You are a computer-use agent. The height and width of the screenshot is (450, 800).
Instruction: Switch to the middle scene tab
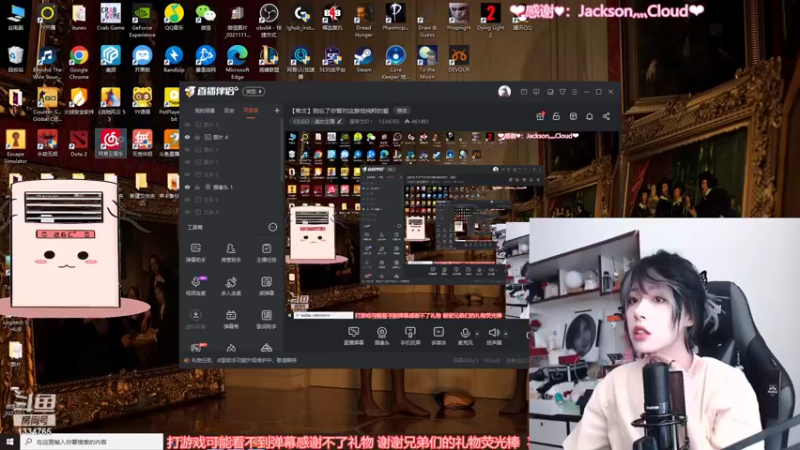click(229, 111)
